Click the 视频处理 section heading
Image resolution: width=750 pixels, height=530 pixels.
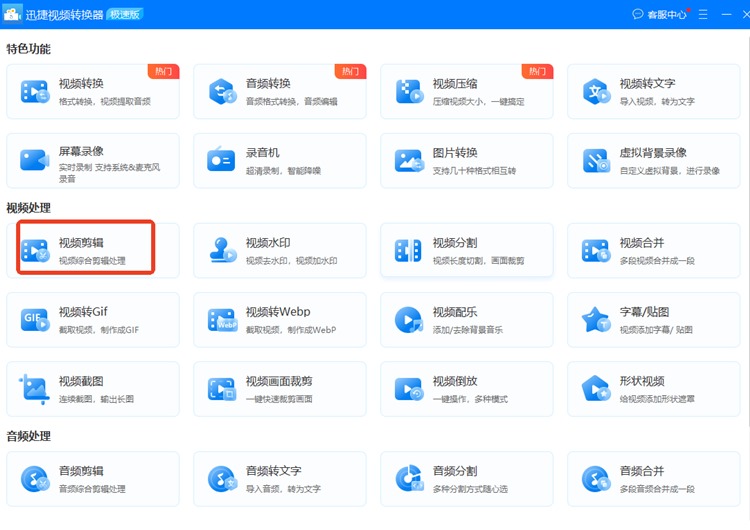(28, 208)
